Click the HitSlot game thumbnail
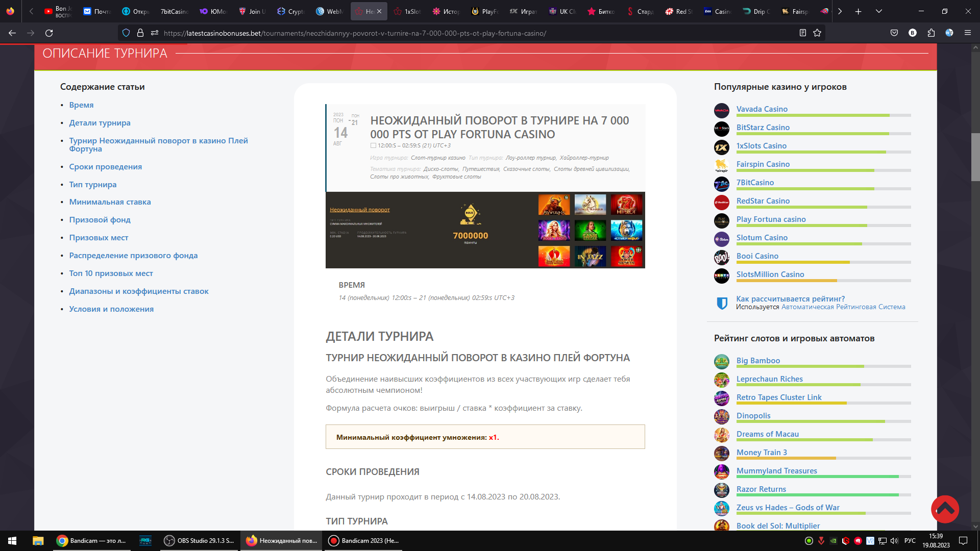This screenshot has width=980, height=551. [x=626, y=205]
